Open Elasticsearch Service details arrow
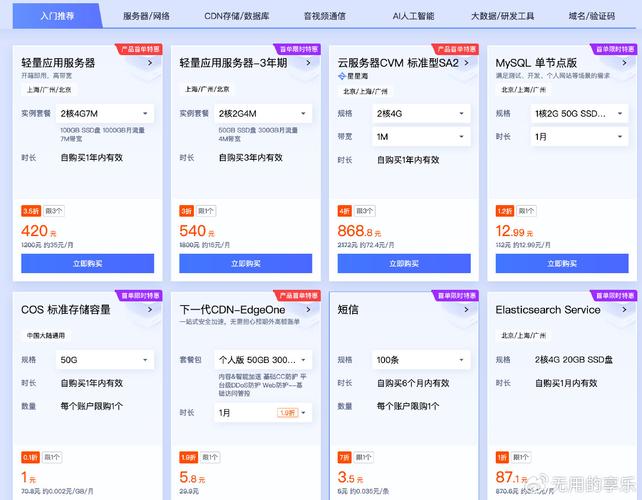642x500 pixels. tap(624, 310)
